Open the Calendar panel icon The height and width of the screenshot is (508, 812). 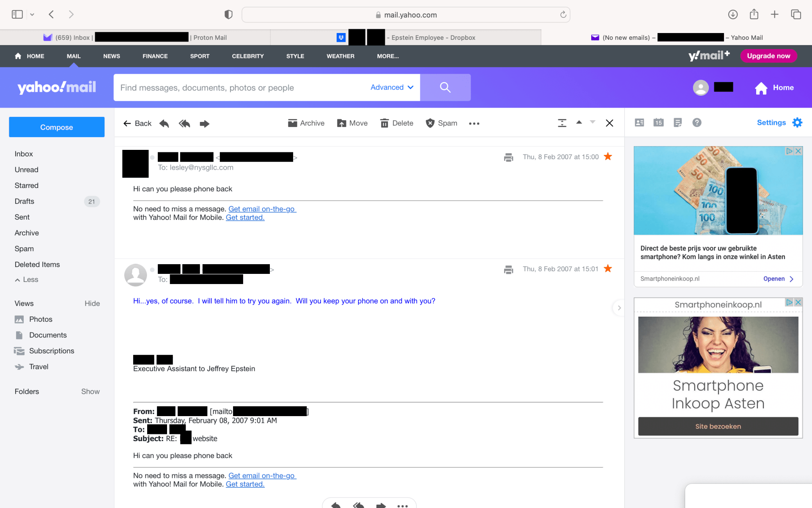658,123
